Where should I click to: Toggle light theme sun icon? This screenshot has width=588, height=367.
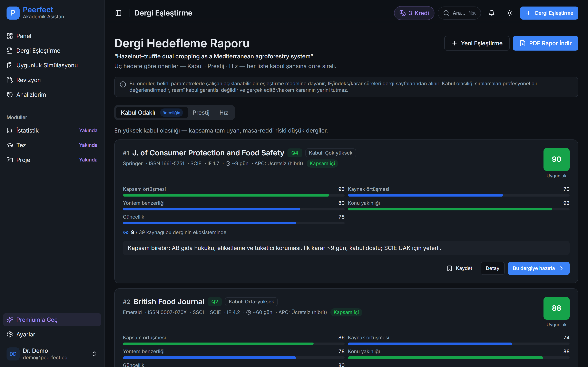(x=510, y=13)
